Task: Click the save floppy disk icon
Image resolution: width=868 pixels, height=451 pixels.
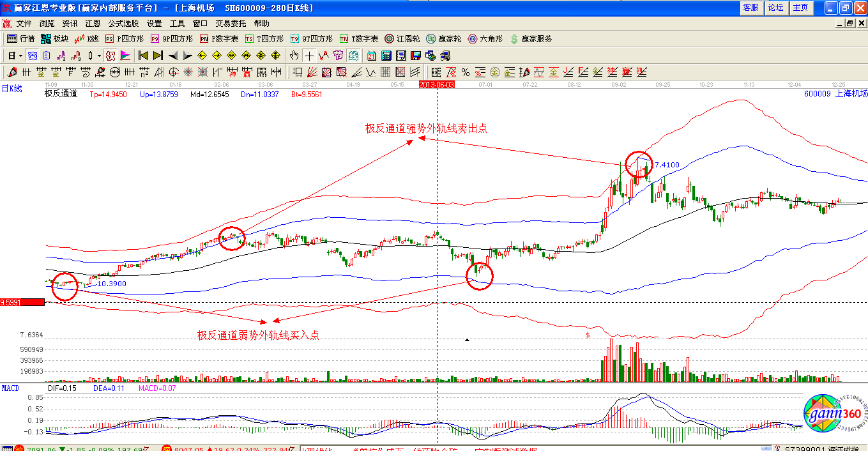Action: click(416, 56)
